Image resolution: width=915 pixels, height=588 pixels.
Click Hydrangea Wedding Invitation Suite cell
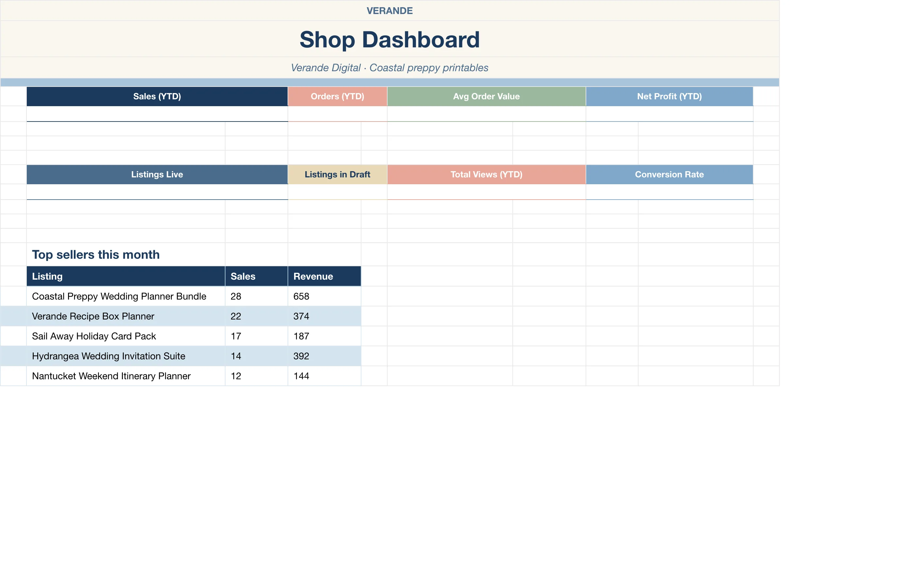click(125, 356)
